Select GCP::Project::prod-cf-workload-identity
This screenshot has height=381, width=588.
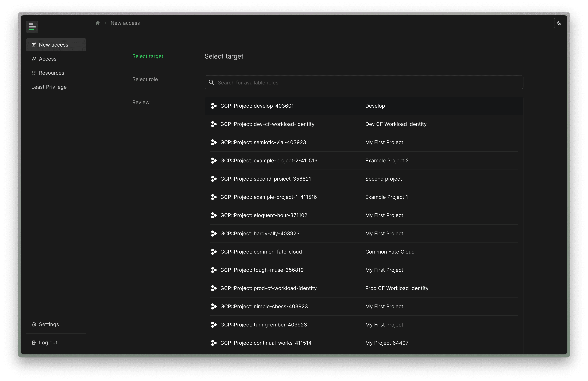pyautogui.click(x=364, y=288)
